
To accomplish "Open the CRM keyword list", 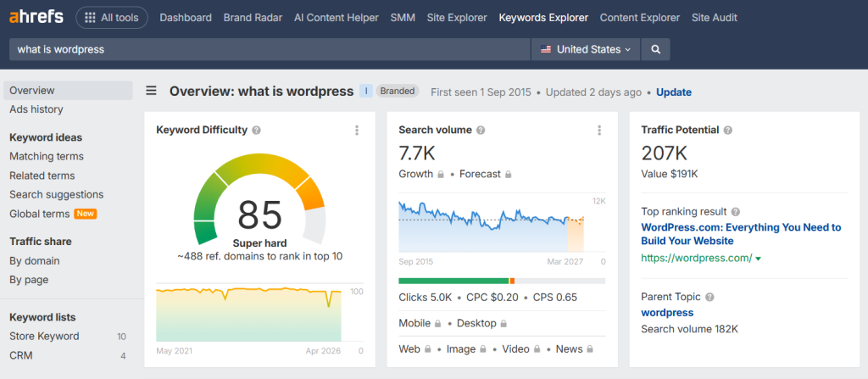I will point(21,355).
